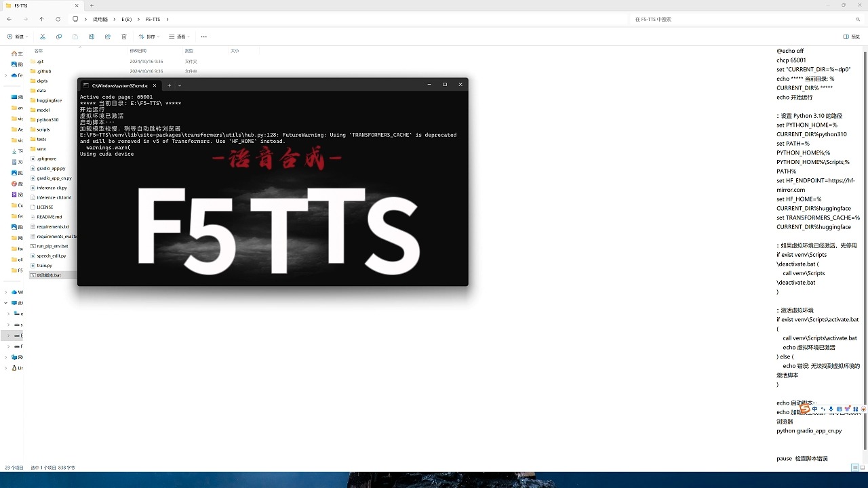Click the Delete trash icon
The image size is (868, 488).
(x=124, y=37)
